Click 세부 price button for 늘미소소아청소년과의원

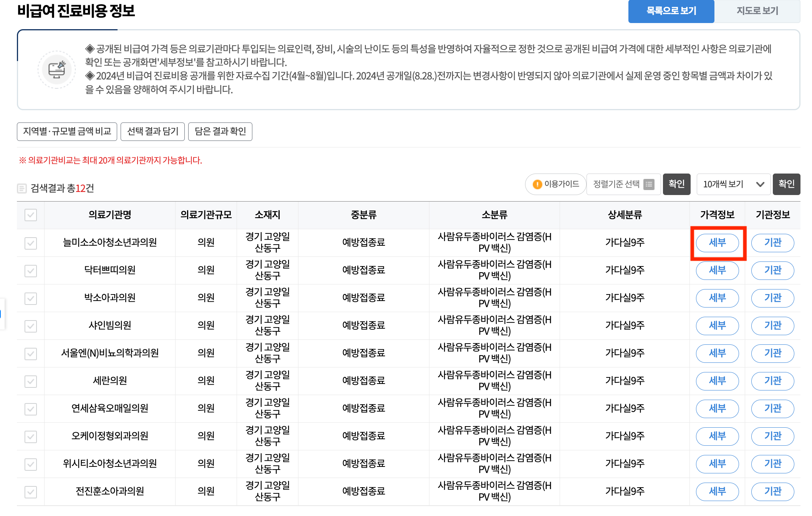pos(717,243)
